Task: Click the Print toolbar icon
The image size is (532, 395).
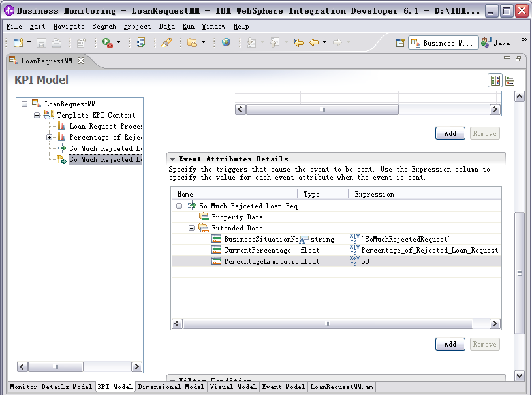Action: pyautogui.click(x=57, y=42)
